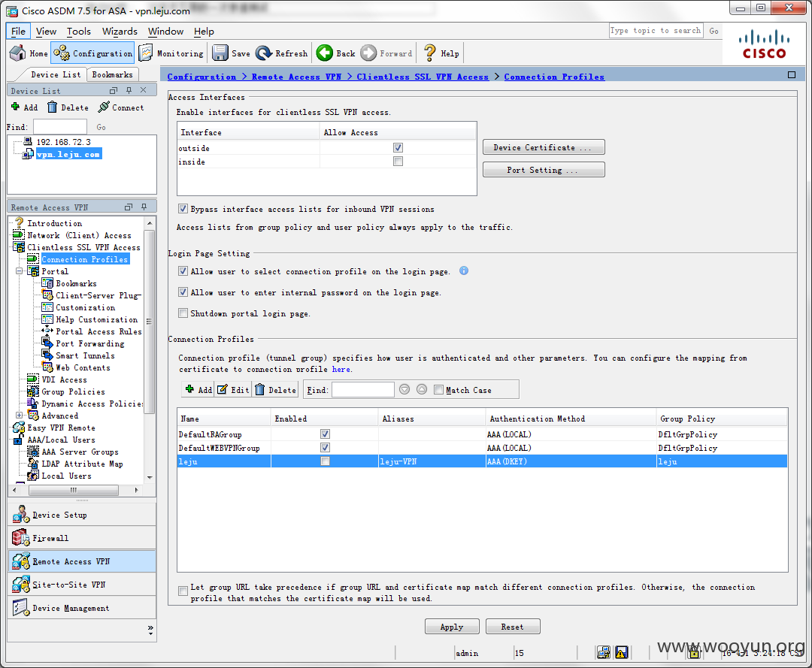Open the File menu
The image size is (812, 668).
point(18,32)
